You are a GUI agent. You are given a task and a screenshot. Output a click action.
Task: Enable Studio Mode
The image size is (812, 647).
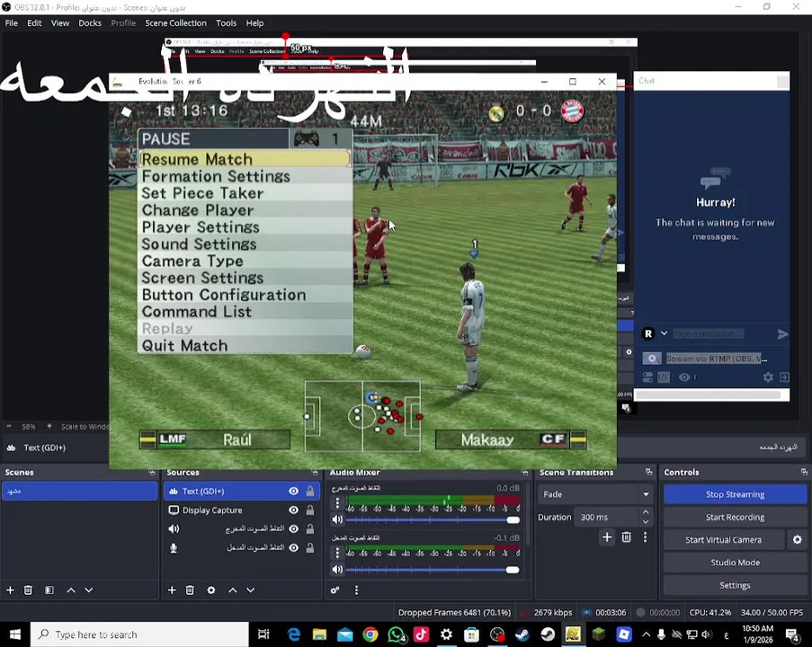[735, 563]
